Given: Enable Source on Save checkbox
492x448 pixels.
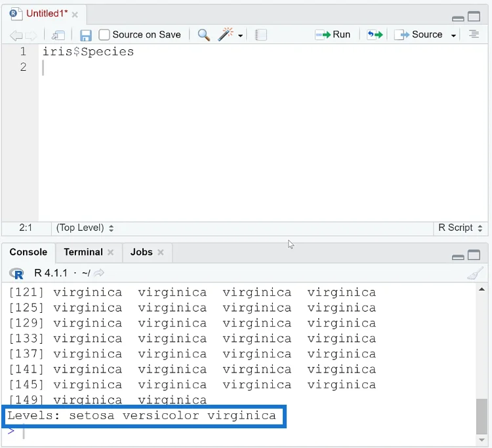Looking at the screenshot, I should [x=104, y=35].
